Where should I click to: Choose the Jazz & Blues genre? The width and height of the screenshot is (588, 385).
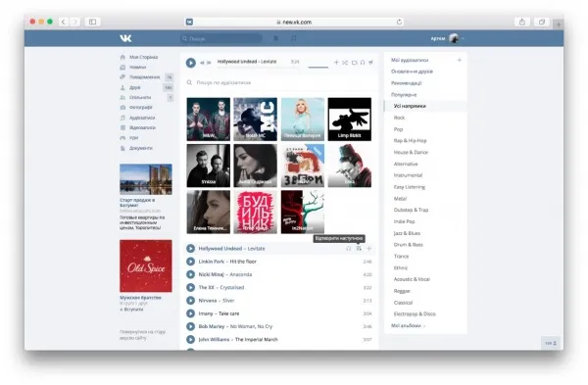point(407,233)
